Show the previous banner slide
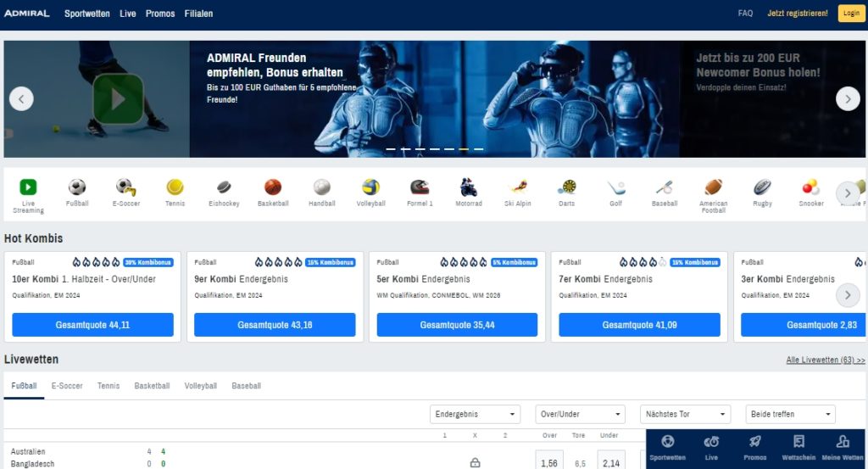 point(21,99)
